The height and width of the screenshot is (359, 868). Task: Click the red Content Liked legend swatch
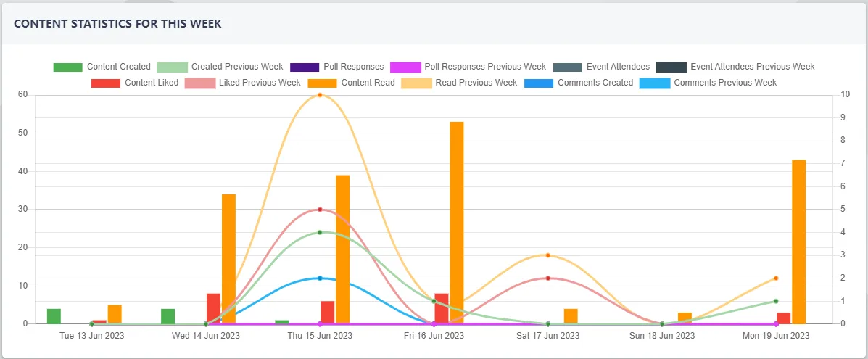[107, 83]
